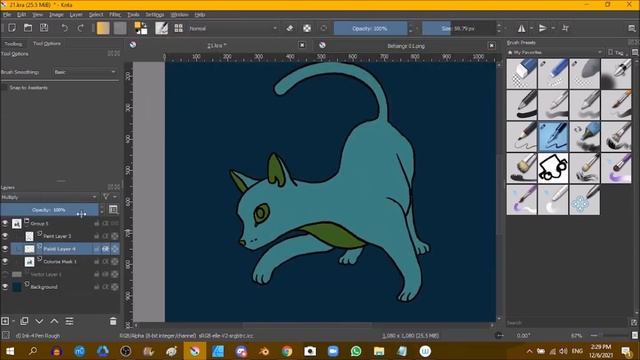Viewport: 640px width, 360px height.
Task: Toggle vertical mirror tool
Action: coord(543,28)
